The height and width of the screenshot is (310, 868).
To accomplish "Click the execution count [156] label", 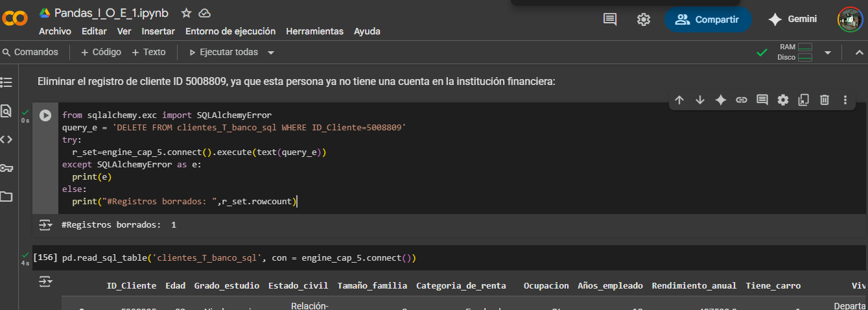I will pyautogui.click(x=45, y=258).
